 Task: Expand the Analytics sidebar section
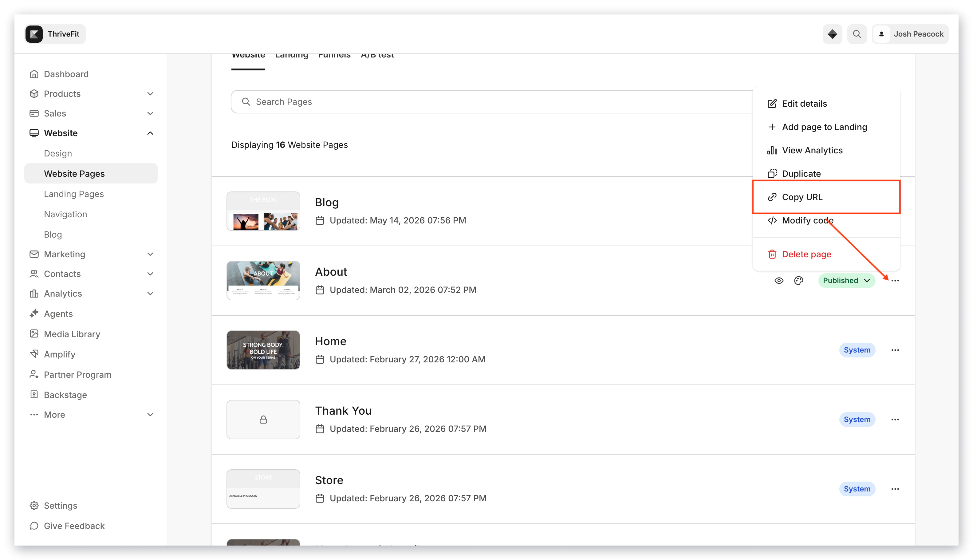150,293
